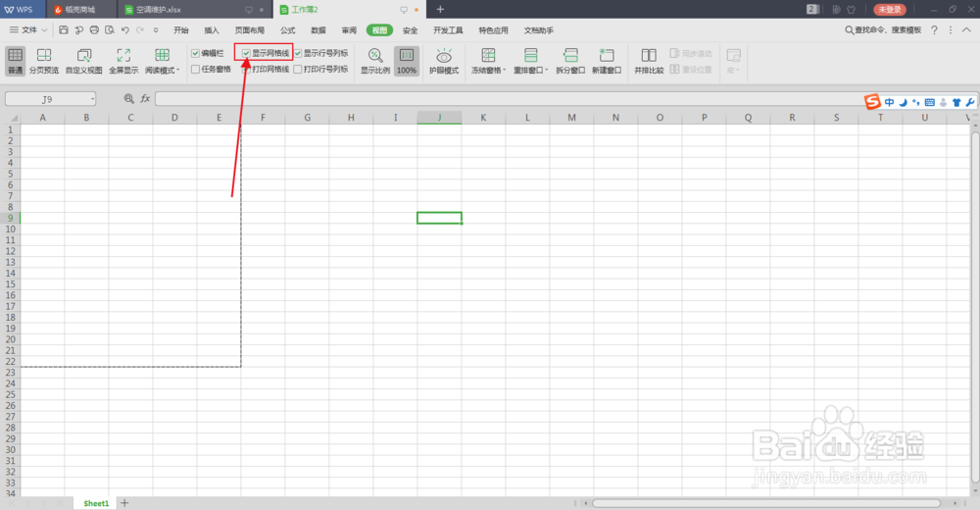Add a new sheet next to Sheet1

point(124,503)
